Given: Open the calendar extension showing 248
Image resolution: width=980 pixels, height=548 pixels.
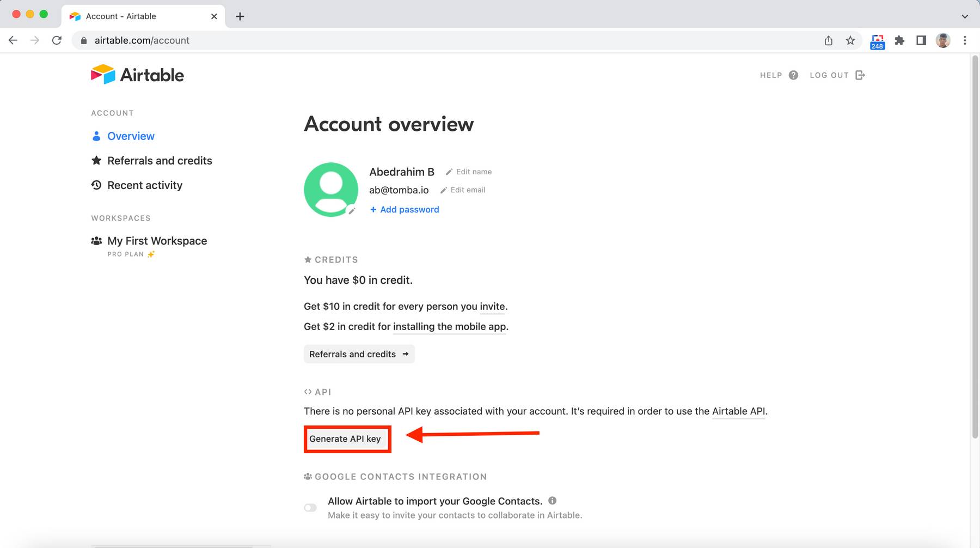Looking at the screenshot, I should 877,41.
